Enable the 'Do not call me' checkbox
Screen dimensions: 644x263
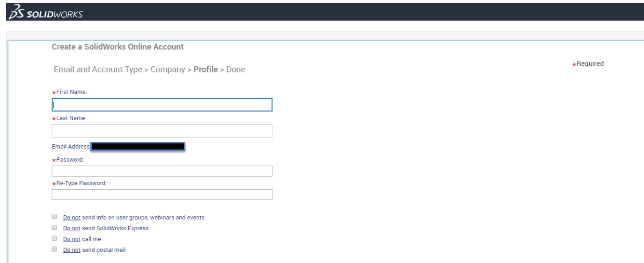pos(54,238)
